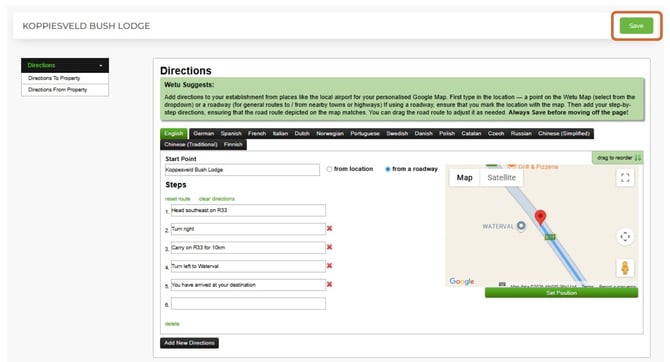Switch to the German tab

tap(203, 133)
